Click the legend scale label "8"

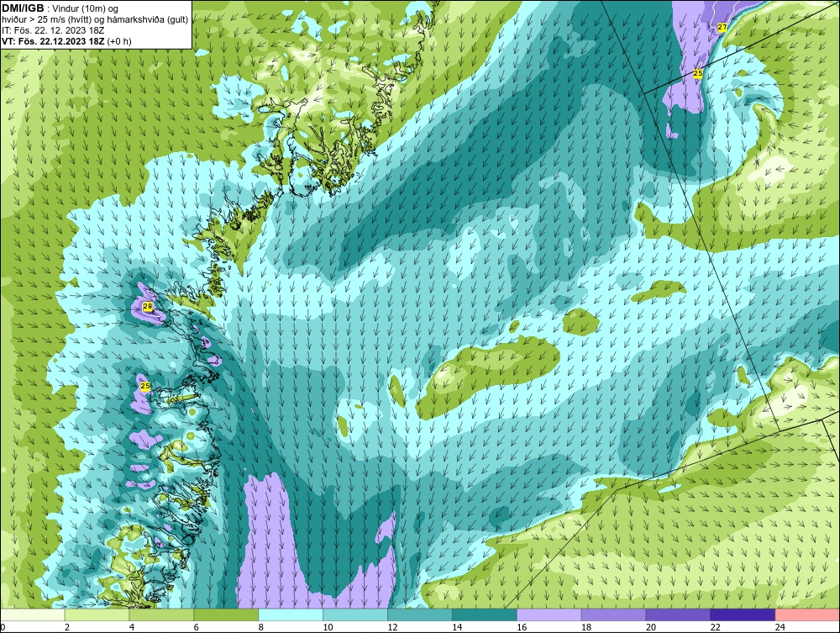coord(261,627)
